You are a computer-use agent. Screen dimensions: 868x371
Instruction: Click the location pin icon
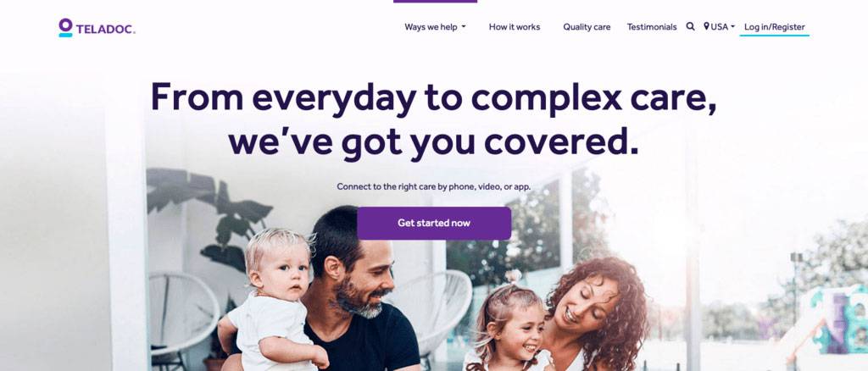[x=706, y=26]
